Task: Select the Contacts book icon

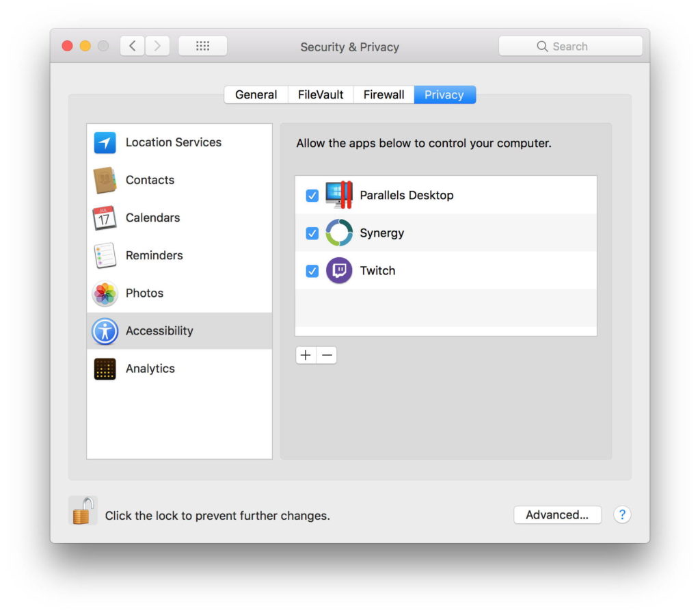Action: click(x=105, y=181)
